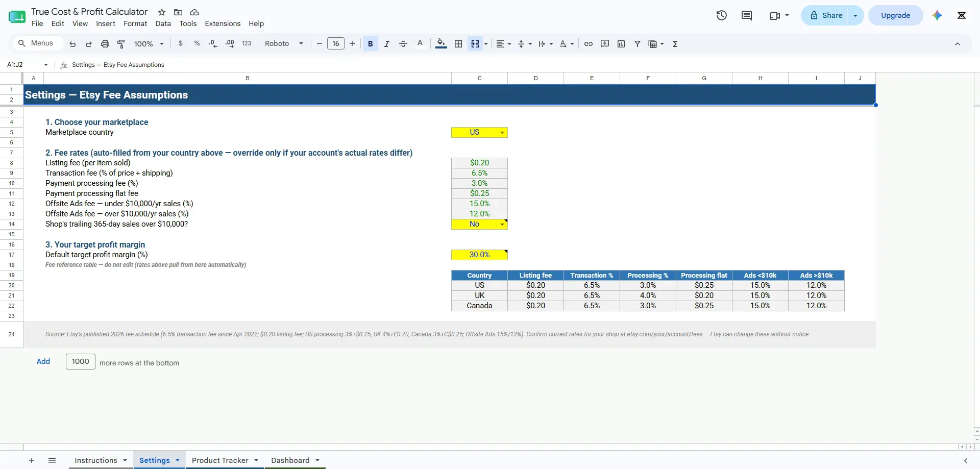The height and width of the screenshot is (469, 980).
Task: Open vertical align dropdown
Action: 525,44
